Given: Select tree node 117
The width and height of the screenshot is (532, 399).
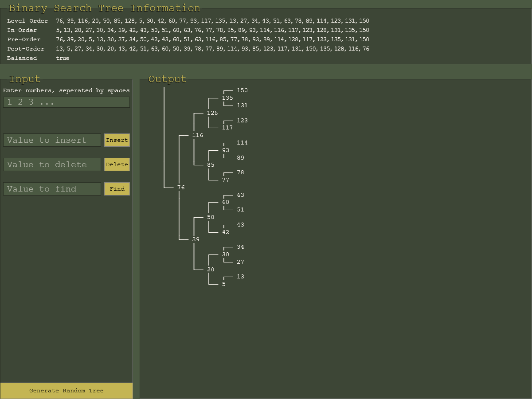Looking at the screenshot, I should click(x=227, y=128).
